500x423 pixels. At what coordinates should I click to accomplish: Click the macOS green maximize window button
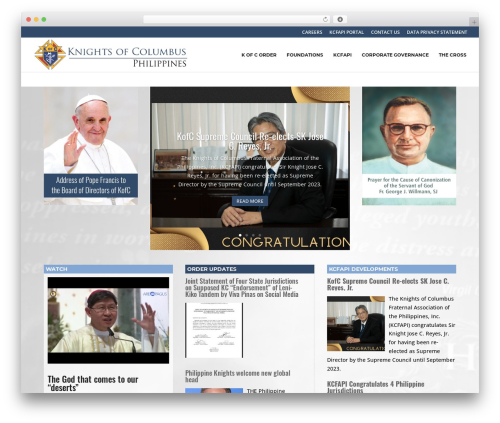coord(44,20)
